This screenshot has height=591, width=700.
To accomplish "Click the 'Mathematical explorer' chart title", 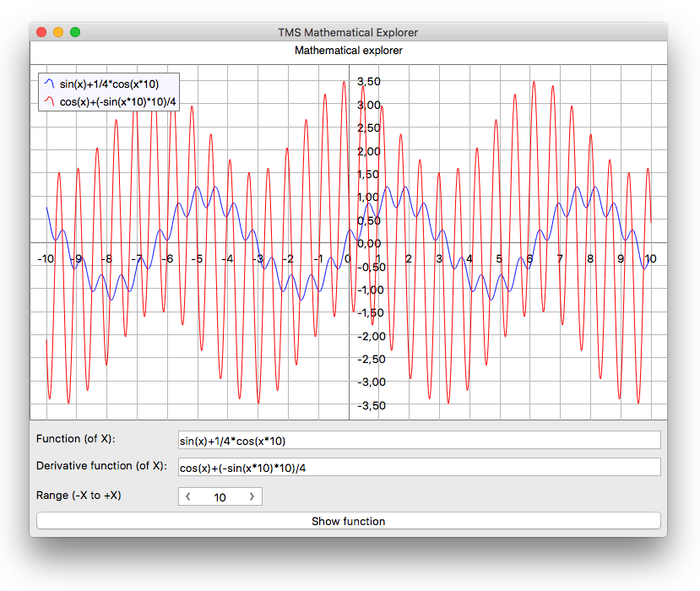I will coord(348,51).
